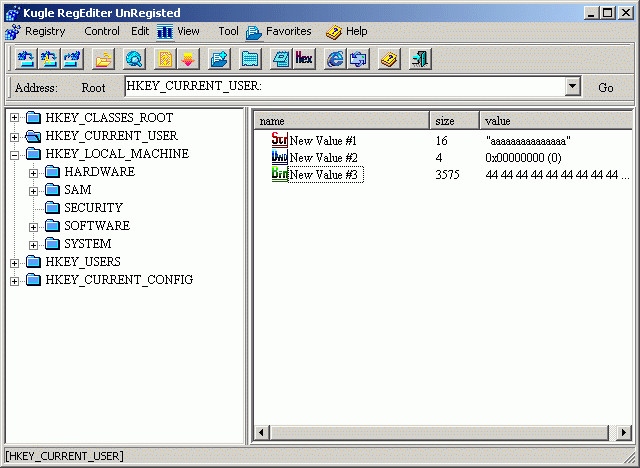The height and width of the screenshot is (468, 640).
Task: Select the New Value #2 name
Action: click(x=323, y=158)
